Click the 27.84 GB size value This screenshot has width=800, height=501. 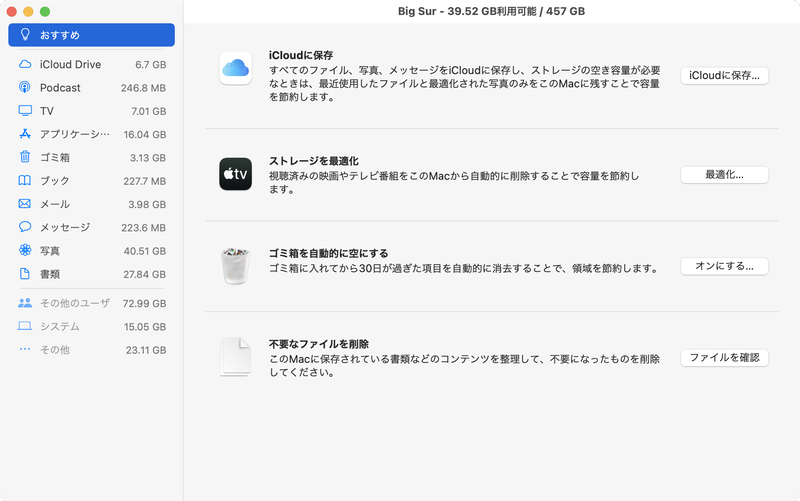coord(144,274)
